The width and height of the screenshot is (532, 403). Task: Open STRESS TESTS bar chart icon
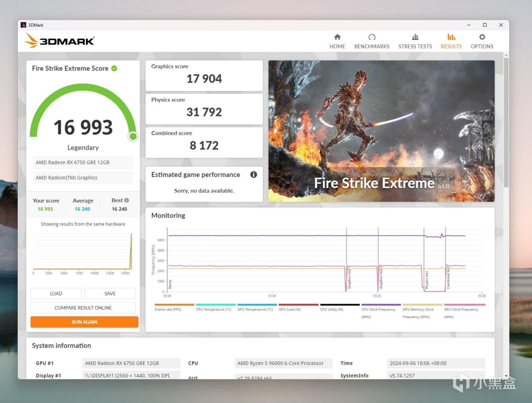click(415, 37)
